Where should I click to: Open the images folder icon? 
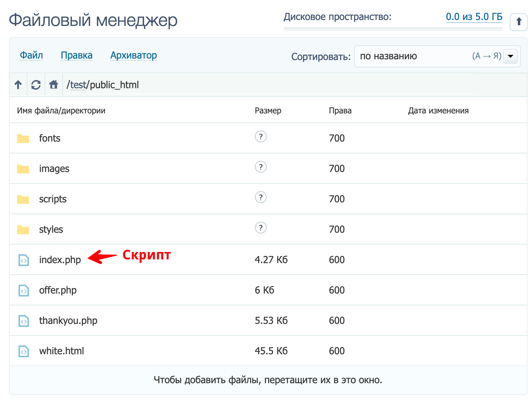point(23,168)
